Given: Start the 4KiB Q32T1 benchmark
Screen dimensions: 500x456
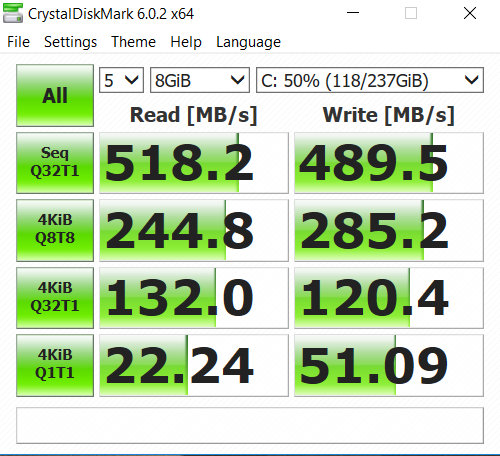Looking at the screenshot, I should pyautogui.click(x=55, y=298).
